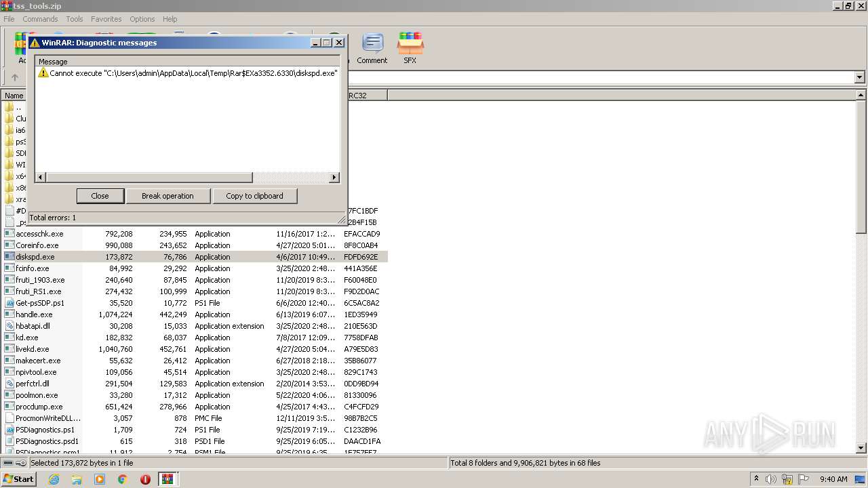Screen dimensions: 868x488
Task: Click CRC32 value FDFD692E
Action: click(x=361, y=257)
